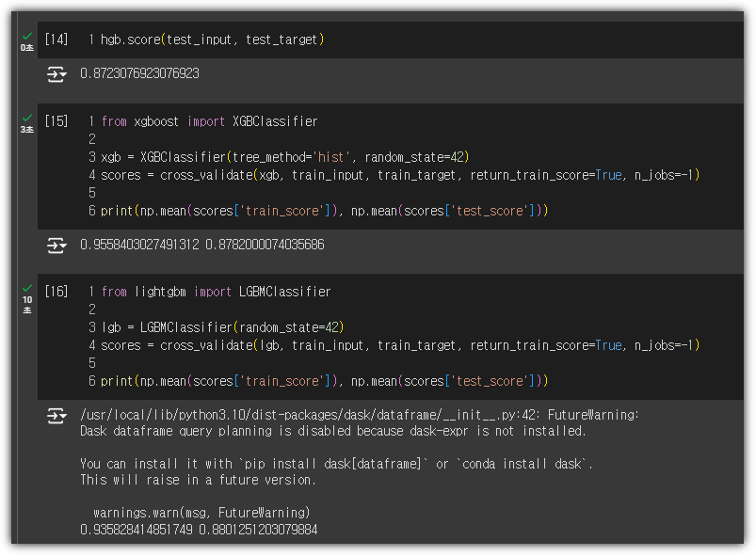Click execution count [16] run indicator
Viewport: 756px width, 556px height.
56,292
